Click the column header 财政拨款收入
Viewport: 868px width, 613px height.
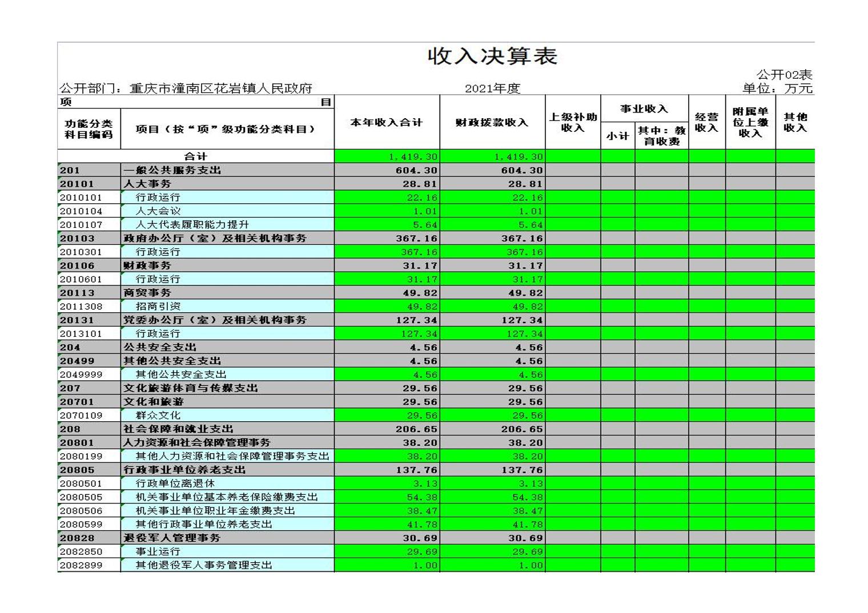click(x=492, y=122)
